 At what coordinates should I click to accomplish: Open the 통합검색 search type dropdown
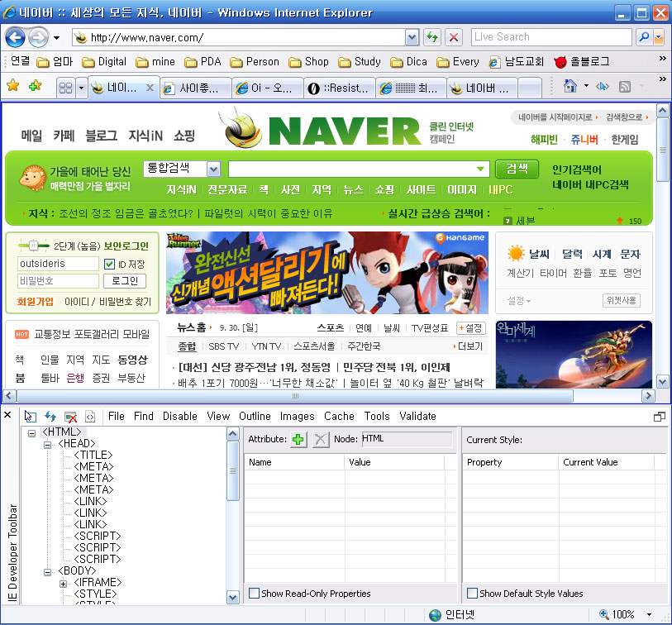(213, 169)
